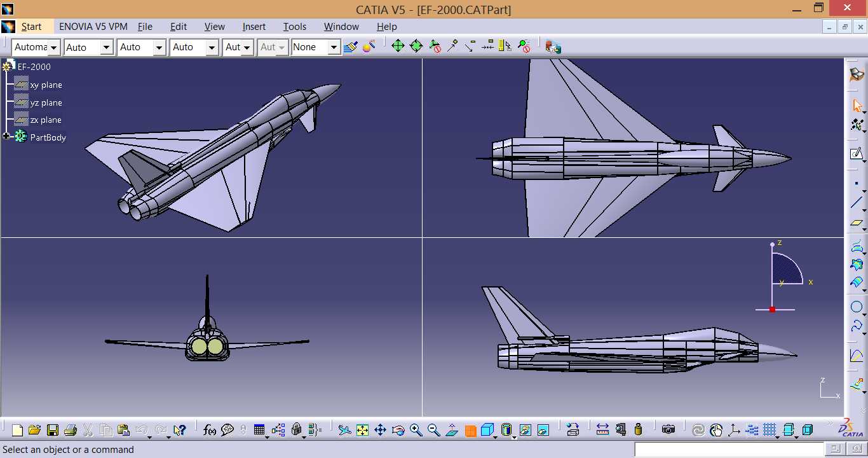
Task: Click the Paste clipboard icon
Action: click(x=124, y=431)
